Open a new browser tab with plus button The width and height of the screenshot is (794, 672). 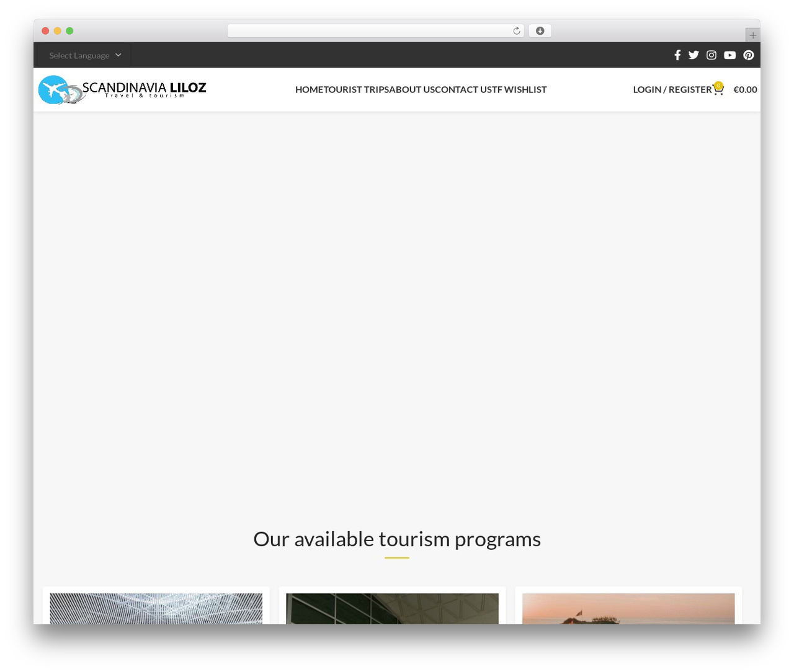[x=752, y=35]
